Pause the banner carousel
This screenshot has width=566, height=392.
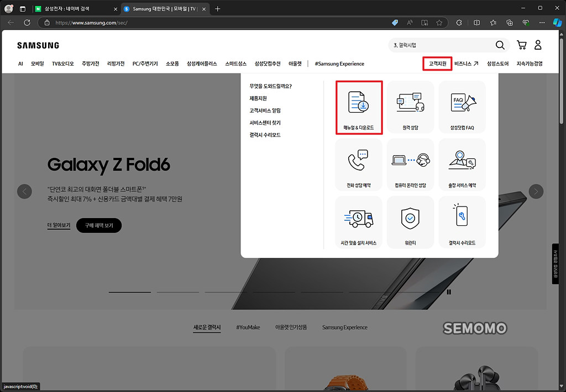[449, 292]
